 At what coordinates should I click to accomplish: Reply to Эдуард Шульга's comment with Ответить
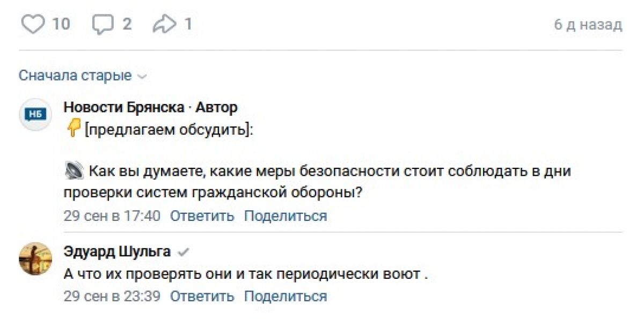[x=202, y=296]
